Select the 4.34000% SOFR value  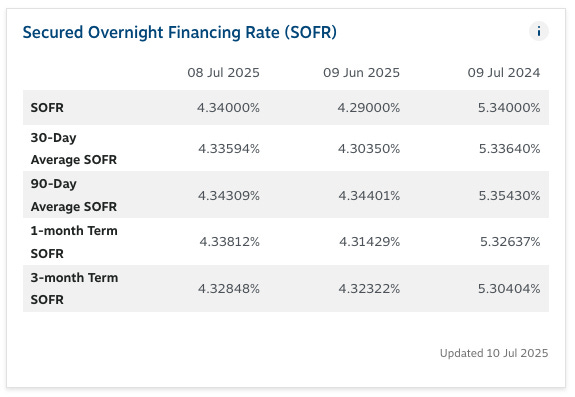coord(228,108)
